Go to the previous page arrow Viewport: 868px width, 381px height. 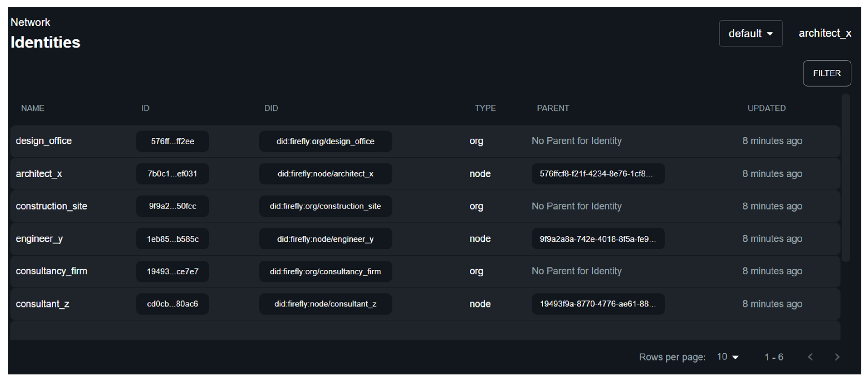pos(810,357)
